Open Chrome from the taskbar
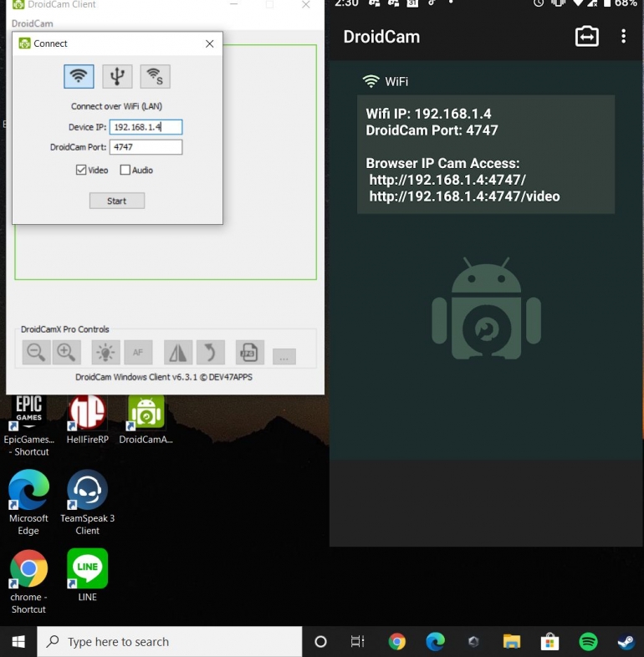 point(396,641)
